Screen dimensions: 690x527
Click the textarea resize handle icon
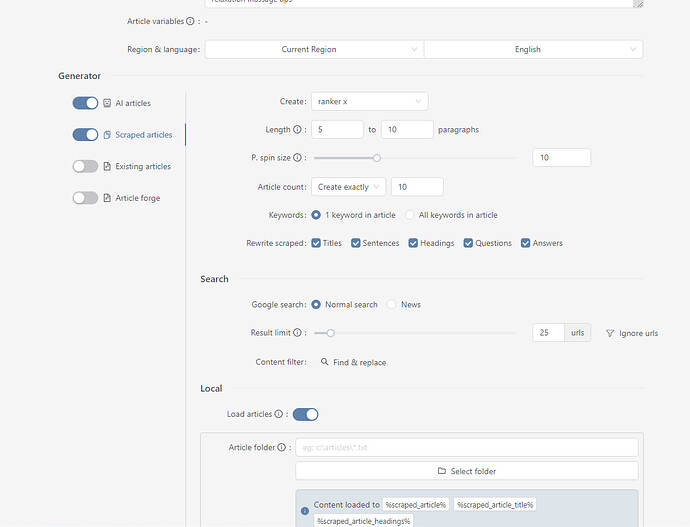tap(638, 4)
